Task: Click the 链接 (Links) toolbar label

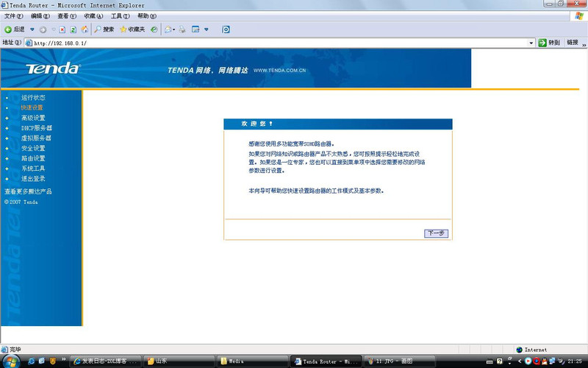Action: 573,43
